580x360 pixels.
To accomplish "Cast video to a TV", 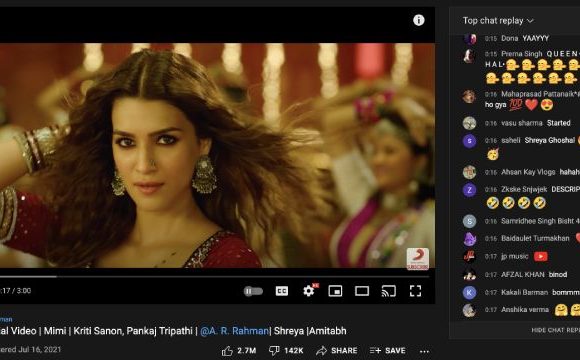I will click(x=389, y=291).
